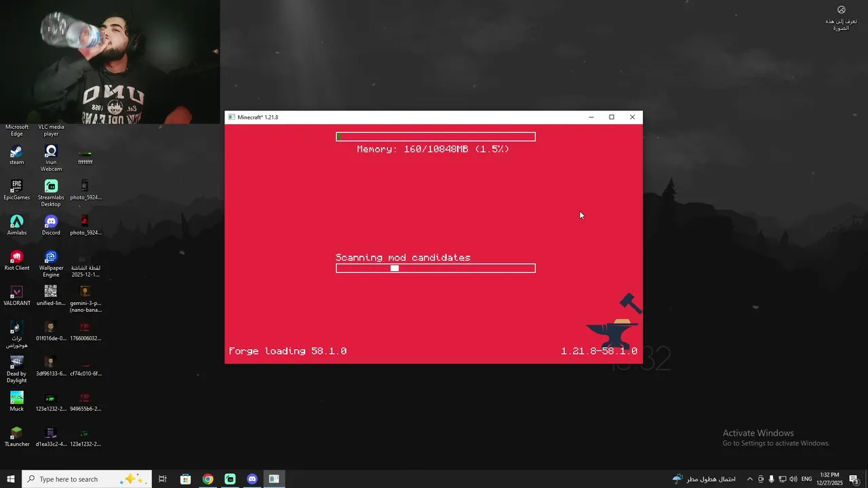Image resolution: width=868 pixels, height=488 pixels.
Task: Click the "Memory: 160/10848MB" text
Action: [x=433, y=149]
